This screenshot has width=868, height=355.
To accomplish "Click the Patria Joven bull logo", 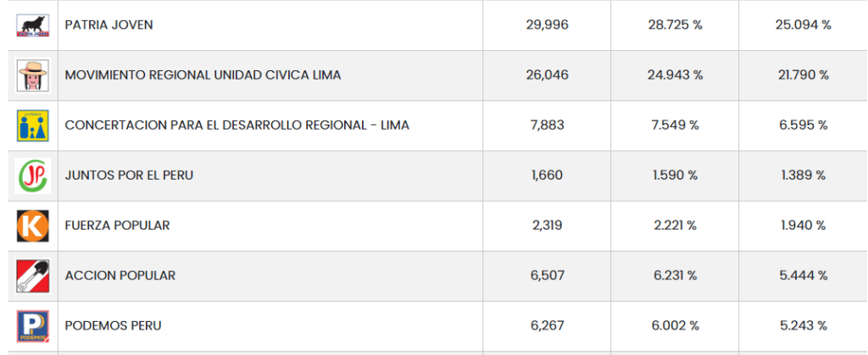I will tap(33, 25).
